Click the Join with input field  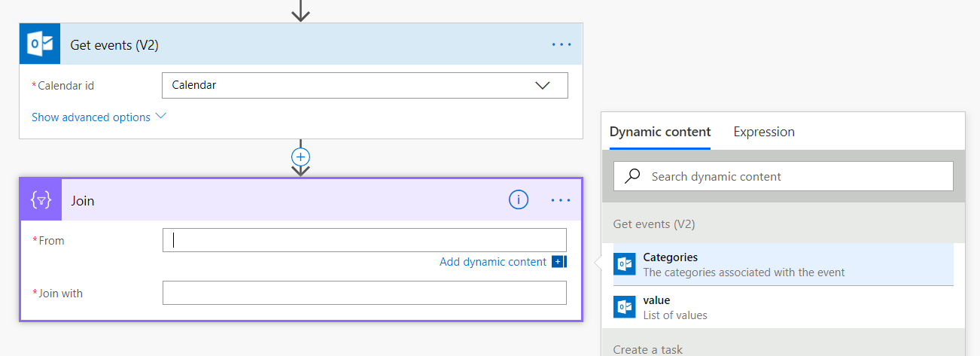tap(364, 293)
